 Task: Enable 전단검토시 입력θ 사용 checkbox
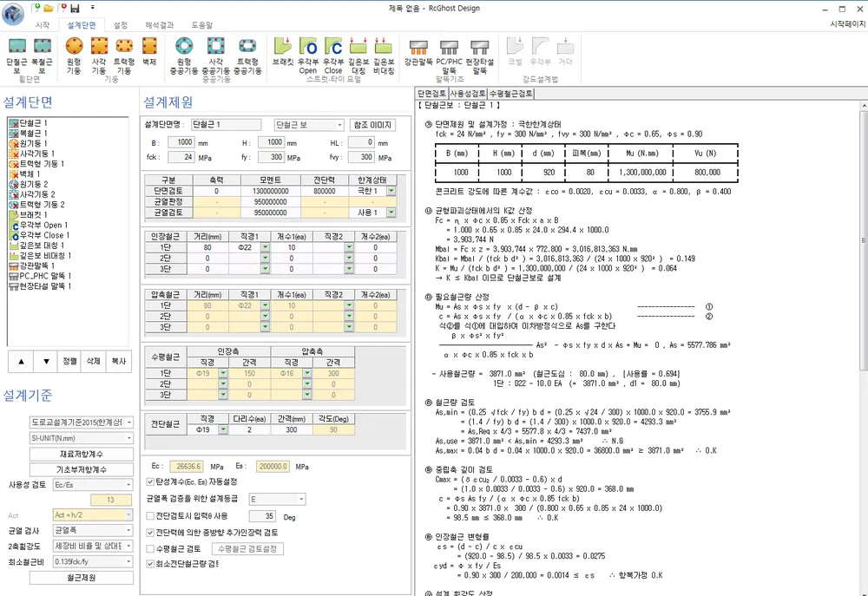click(150, 516)
